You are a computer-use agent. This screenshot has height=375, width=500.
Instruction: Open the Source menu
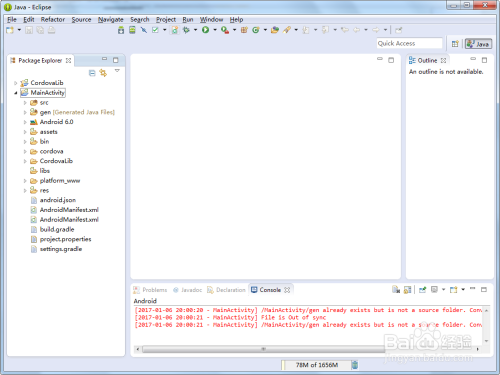tap(81, 19)
